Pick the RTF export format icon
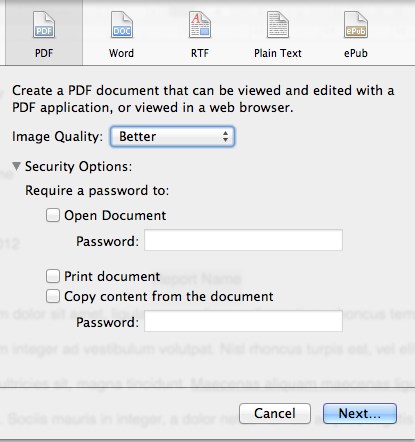 tap(200, 25)
